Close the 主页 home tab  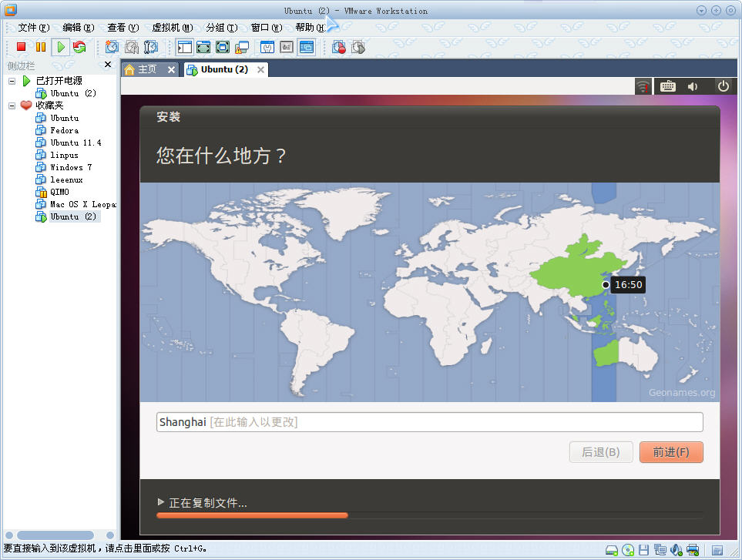[171, 69]
